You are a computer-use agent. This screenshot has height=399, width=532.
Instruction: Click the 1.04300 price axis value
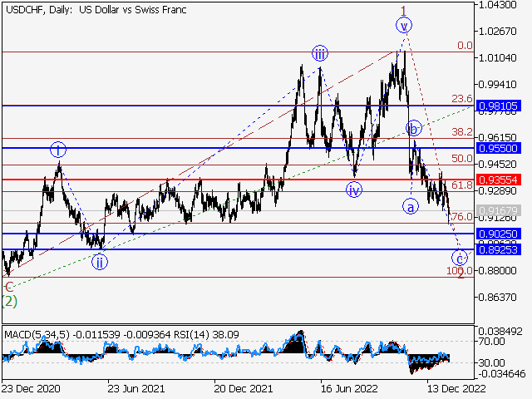point(497,5)
